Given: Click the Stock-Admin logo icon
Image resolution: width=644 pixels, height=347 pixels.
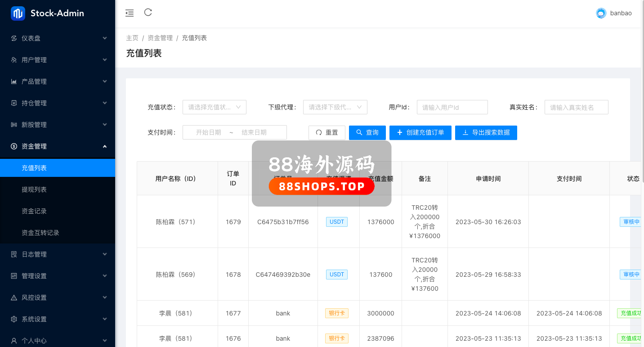Looking at the screenshot, I should click(x=18, y=14).
